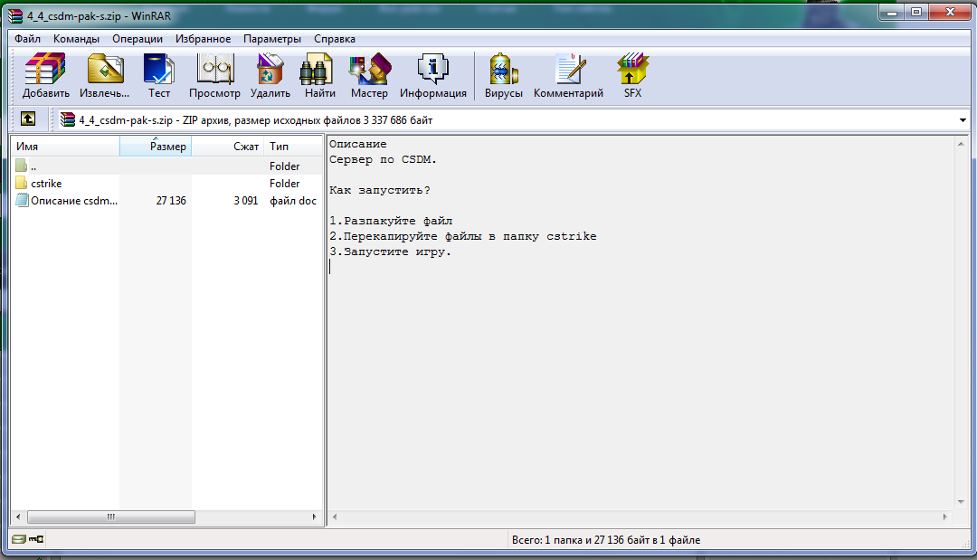977x560 pixels.
Task: Click the up one level arrow button
Action: pyautogui.click(x=28, y=119)
